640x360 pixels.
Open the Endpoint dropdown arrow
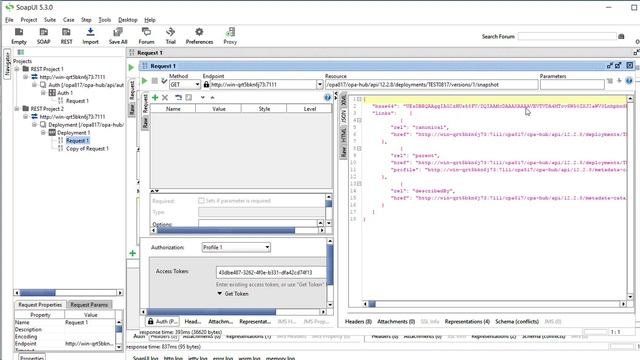319,84
